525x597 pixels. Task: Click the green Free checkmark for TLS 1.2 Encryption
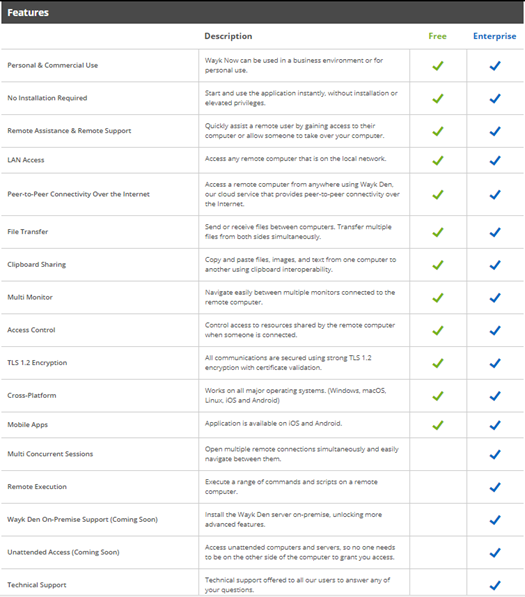tap(438, 363)
